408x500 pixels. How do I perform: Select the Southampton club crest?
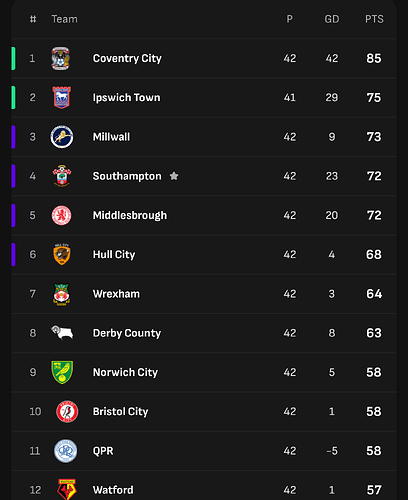(62, 176)
